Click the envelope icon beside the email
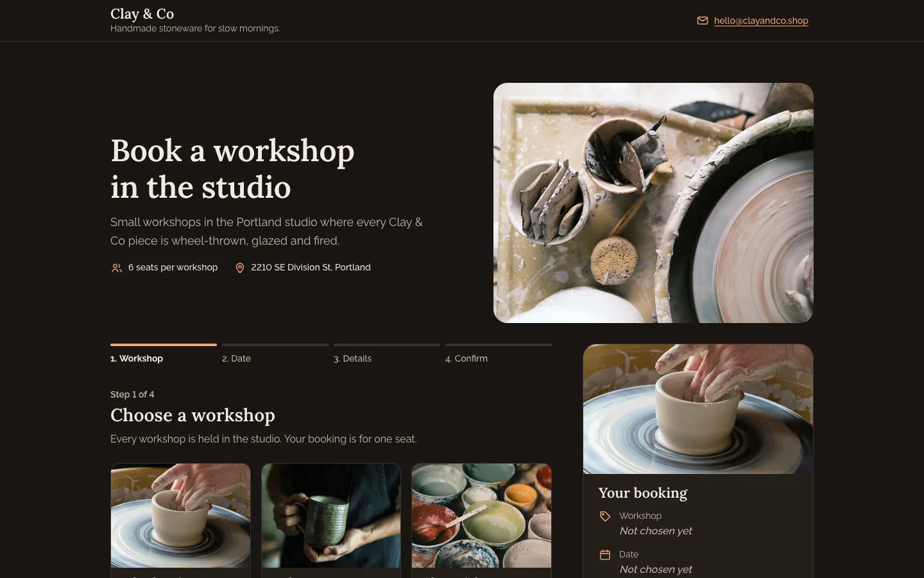This screenshot has width=924, height=578. (703, 21)
